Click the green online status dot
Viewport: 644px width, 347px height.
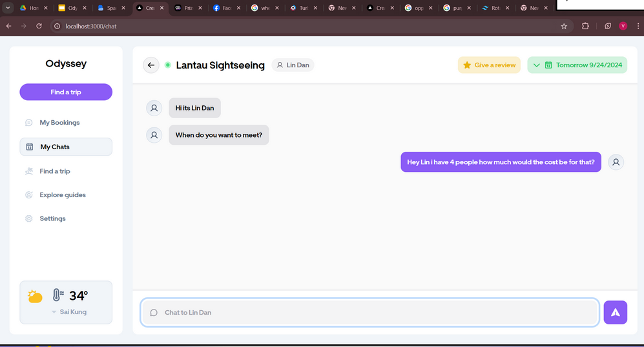click(167, 65)
